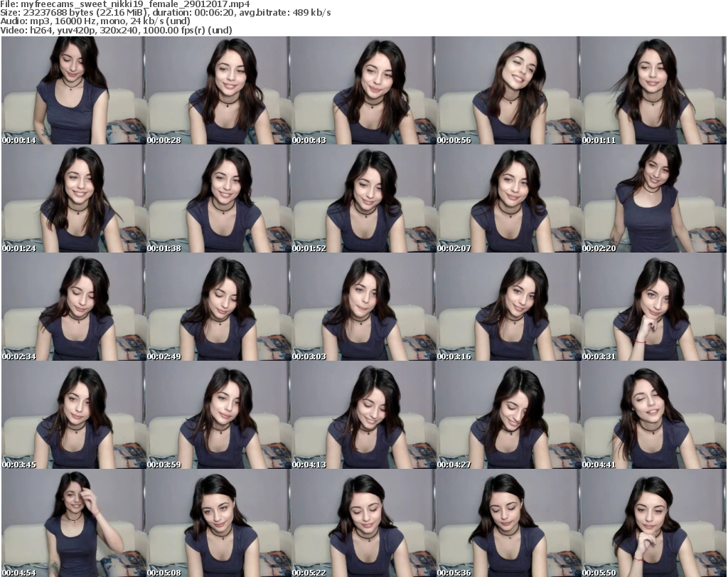Click the frame stamped 00:01:11

[653, 90]
